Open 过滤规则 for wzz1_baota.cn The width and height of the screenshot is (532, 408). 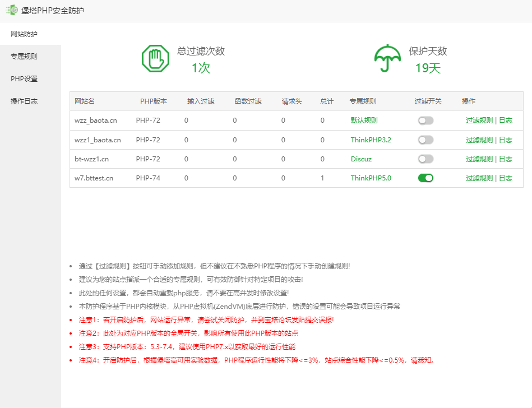(479, 140)
